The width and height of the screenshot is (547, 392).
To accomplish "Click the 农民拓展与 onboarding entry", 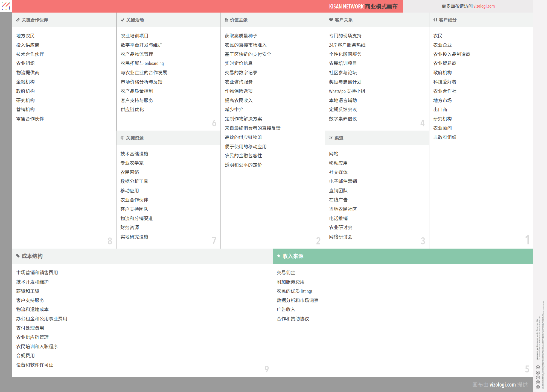I will pyautogui.click(x=142, y=63).
